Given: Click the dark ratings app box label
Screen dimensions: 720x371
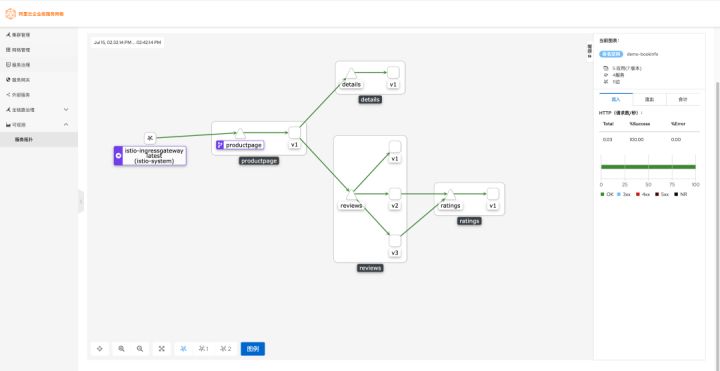Looking at the screenshot, I should [x=469, y=221].
